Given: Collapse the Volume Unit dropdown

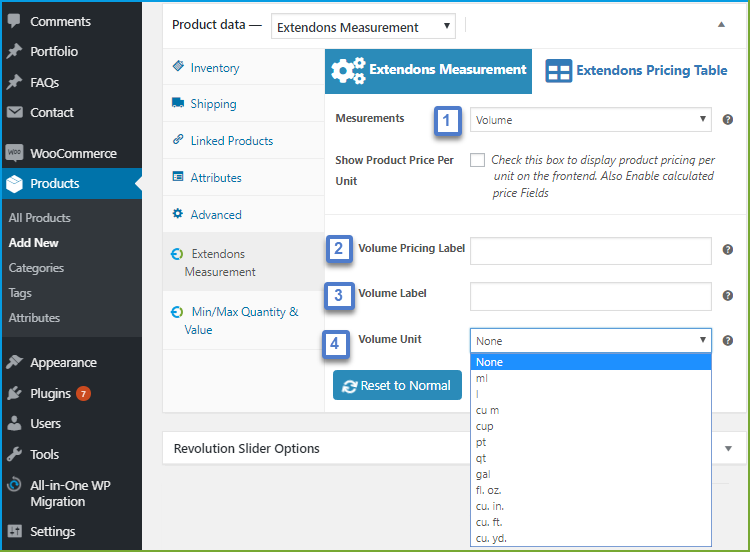Looking at the screenshot, I should pyautogui.click(x=591, y=341).
